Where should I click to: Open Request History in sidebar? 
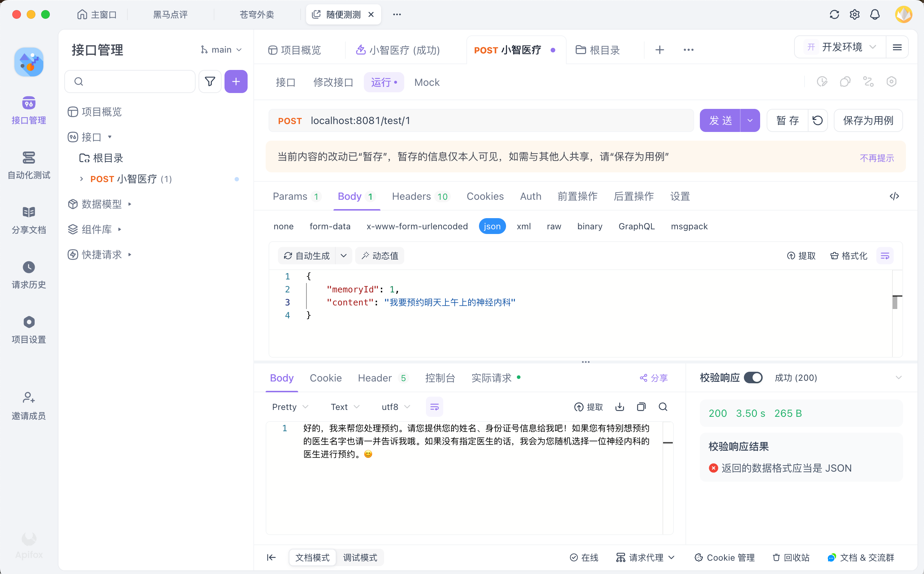(x=29, y=275)
